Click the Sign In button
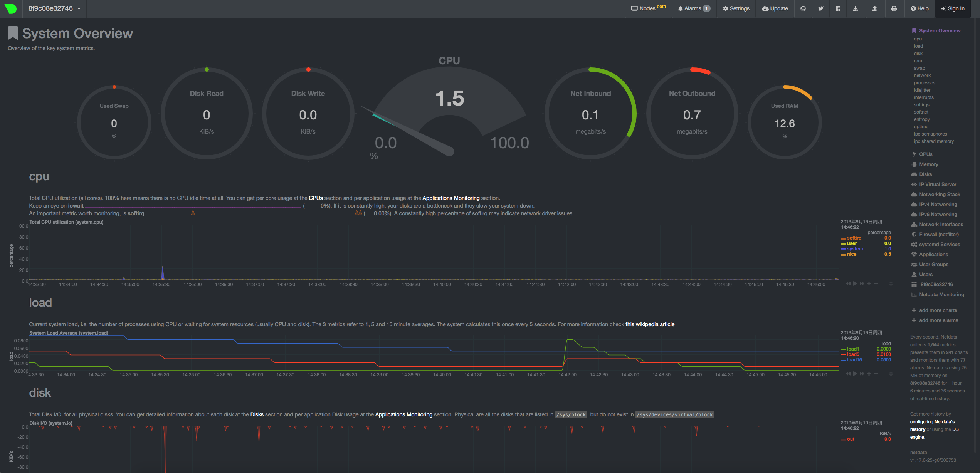Image resolution: width=980 pixels, height=473 pixels. 953,8
